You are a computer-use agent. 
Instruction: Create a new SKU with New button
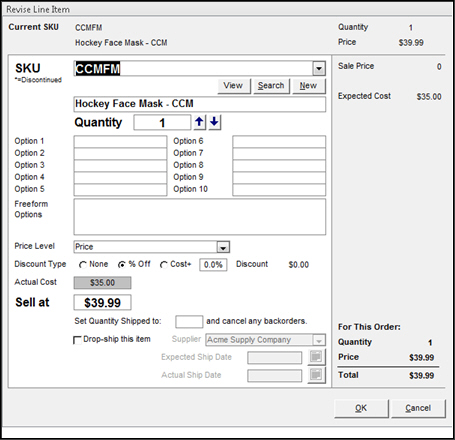click(308, 86)
